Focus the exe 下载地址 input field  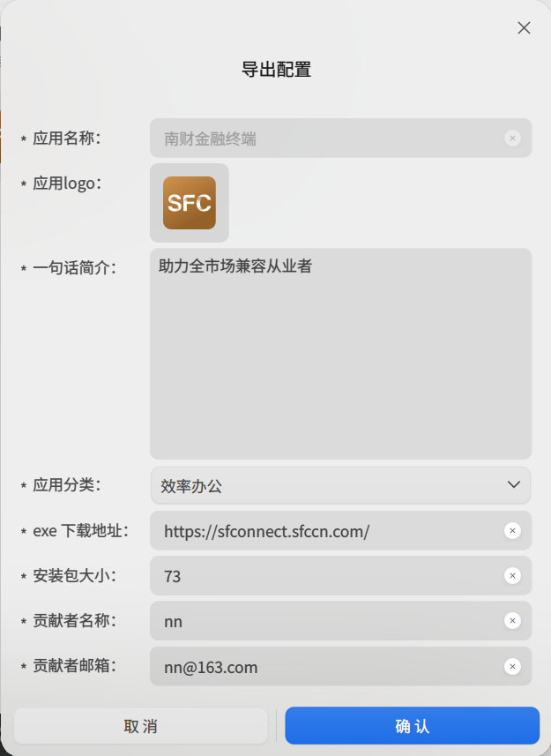(x=326, y=531)
